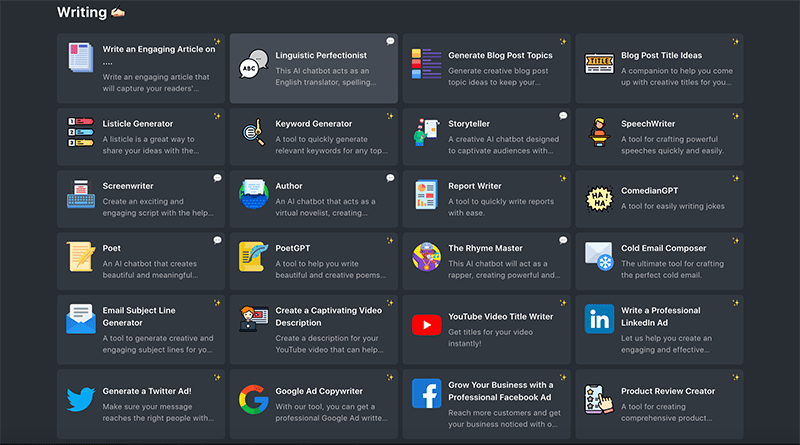The image size is (800, 445).
Task: Click the sparkle badge on Blog Post Title Ideas
Action: coord(735,41)
